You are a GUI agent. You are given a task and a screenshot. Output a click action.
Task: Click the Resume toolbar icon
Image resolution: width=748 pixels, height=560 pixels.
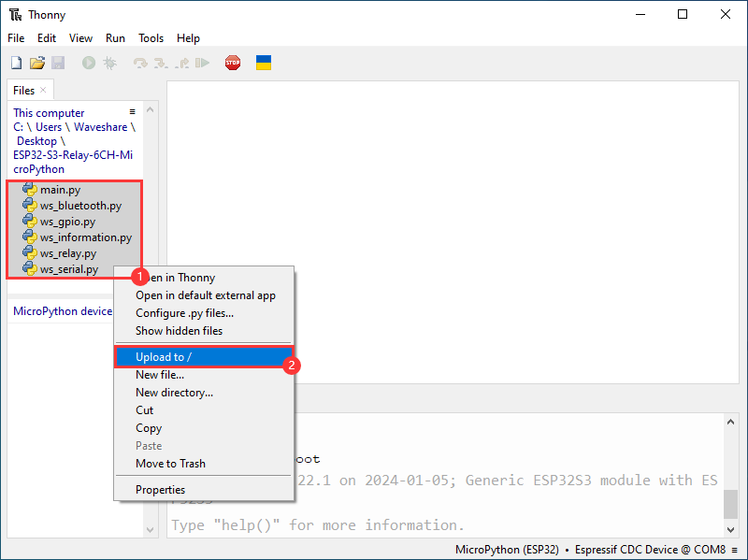click(202, 63)
